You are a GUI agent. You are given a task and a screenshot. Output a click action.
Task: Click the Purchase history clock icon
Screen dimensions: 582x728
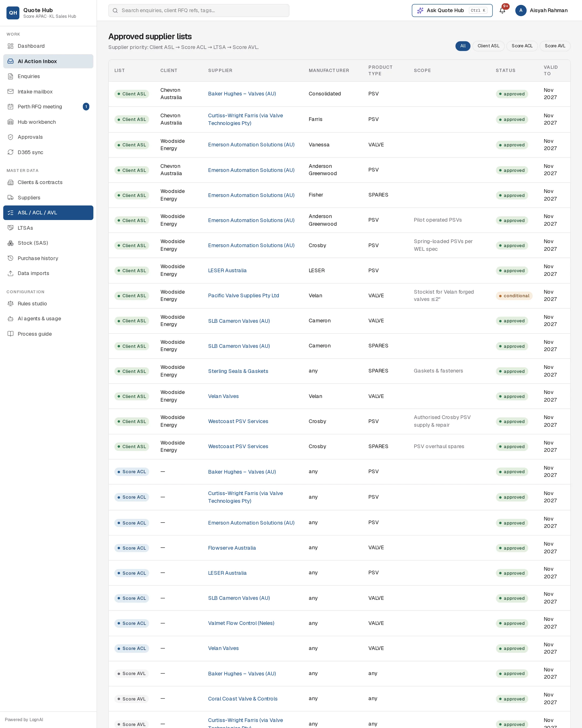pyautogui.click(x=11, y=258)
